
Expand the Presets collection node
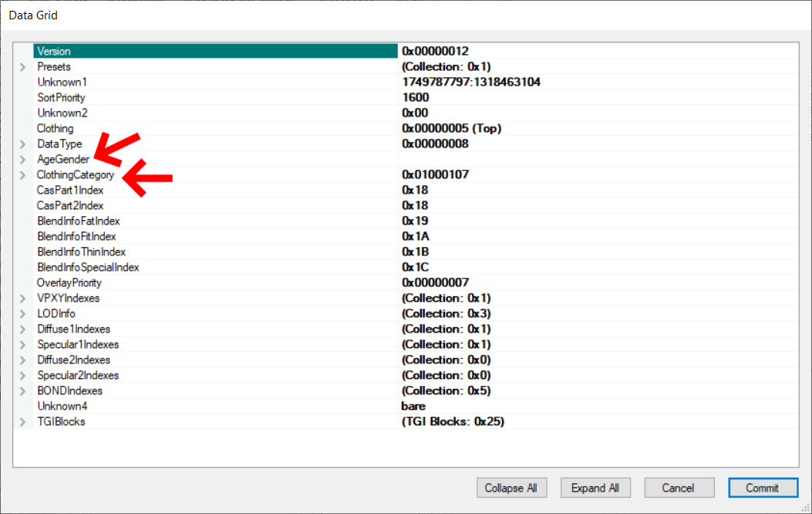coord(22,66)
